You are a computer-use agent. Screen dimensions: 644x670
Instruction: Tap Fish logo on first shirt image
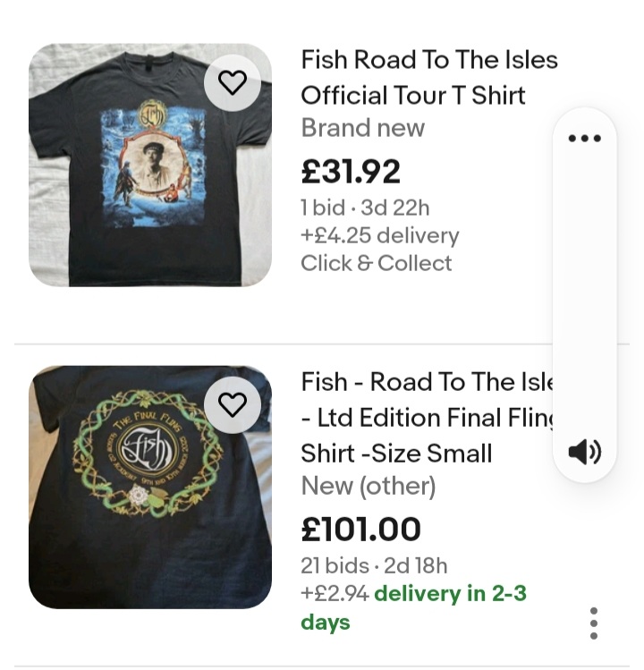point(152,114)
